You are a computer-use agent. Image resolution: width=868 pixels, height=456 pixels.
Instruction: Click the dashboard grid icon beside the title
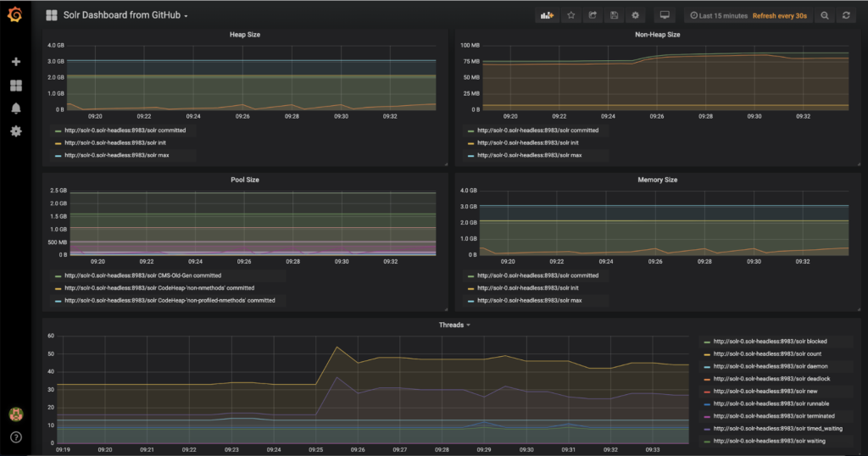[x=52, y=15]
